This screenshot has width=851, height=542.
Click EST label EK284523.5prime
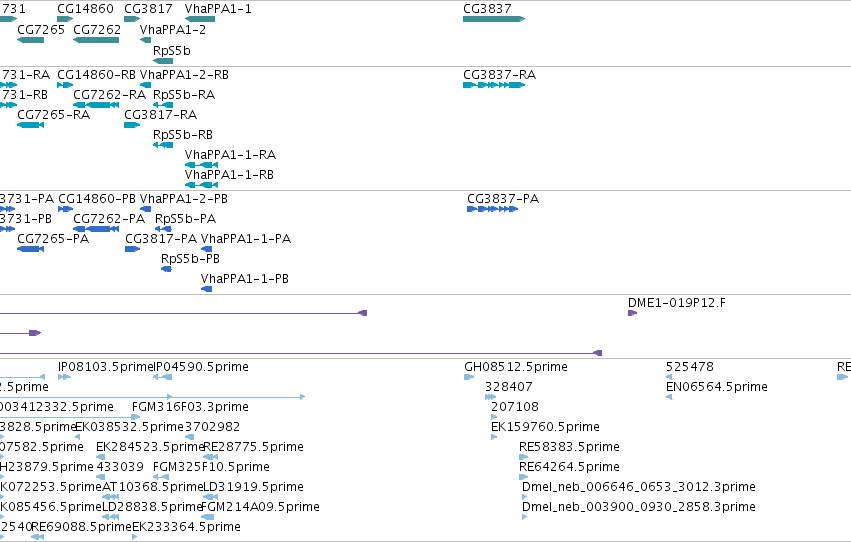pos(150,447)
